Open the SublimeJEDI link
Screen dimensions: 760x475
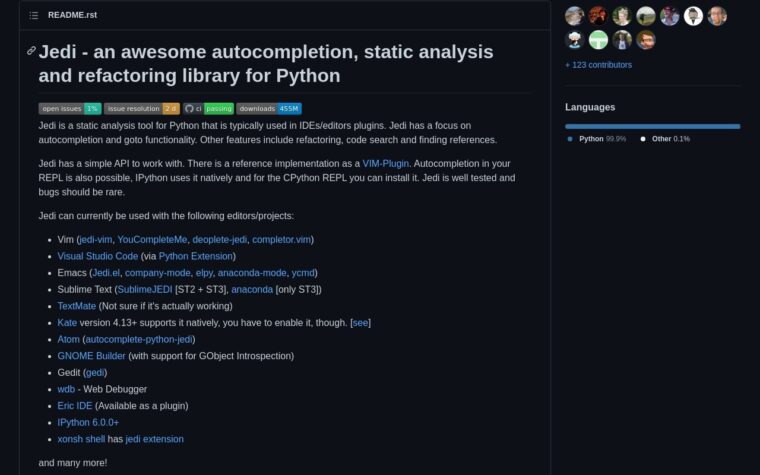144,289
